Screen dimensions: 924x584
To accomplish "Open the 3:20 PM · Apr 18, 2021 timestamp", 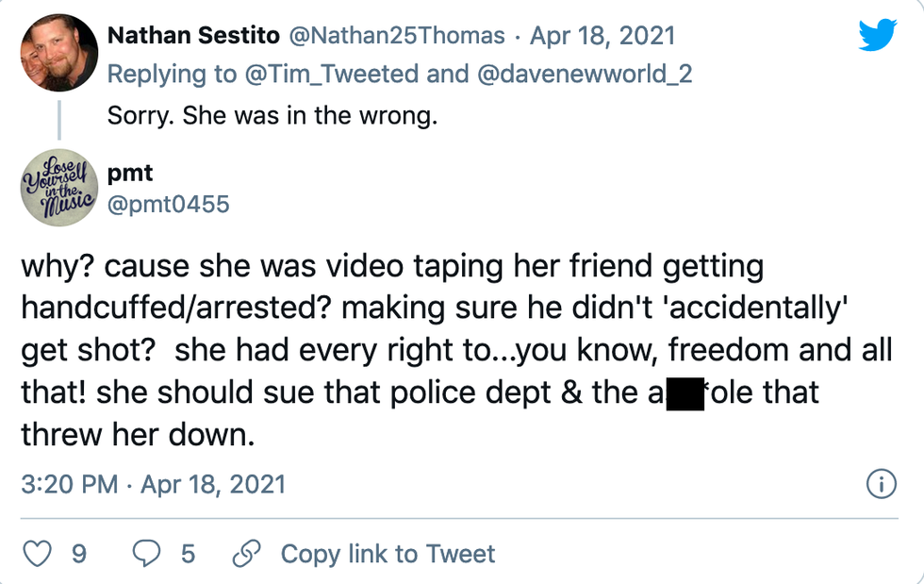I will (153, 485).
